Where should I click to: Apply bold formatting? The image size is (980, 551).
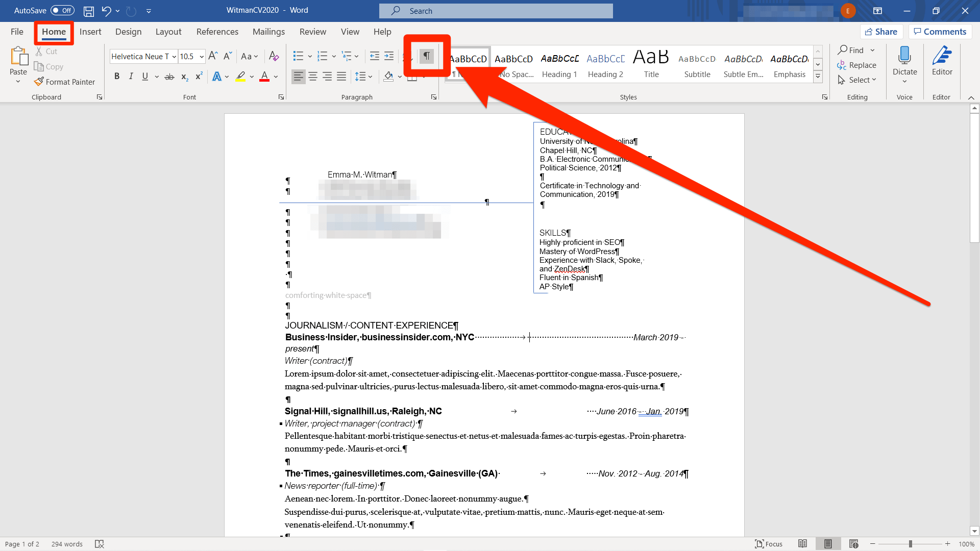117,76
